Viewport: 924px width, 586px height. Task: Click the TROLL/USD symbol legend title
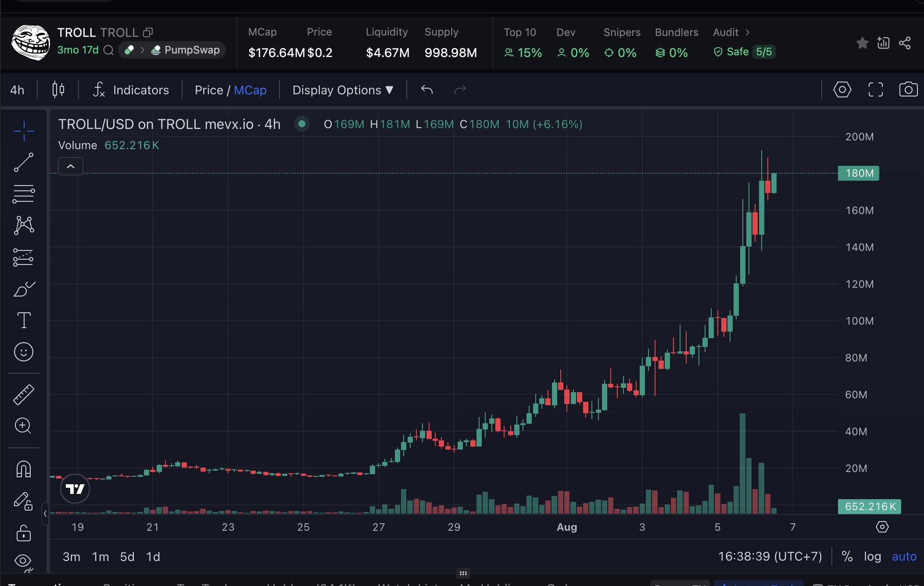pos(169,124)
